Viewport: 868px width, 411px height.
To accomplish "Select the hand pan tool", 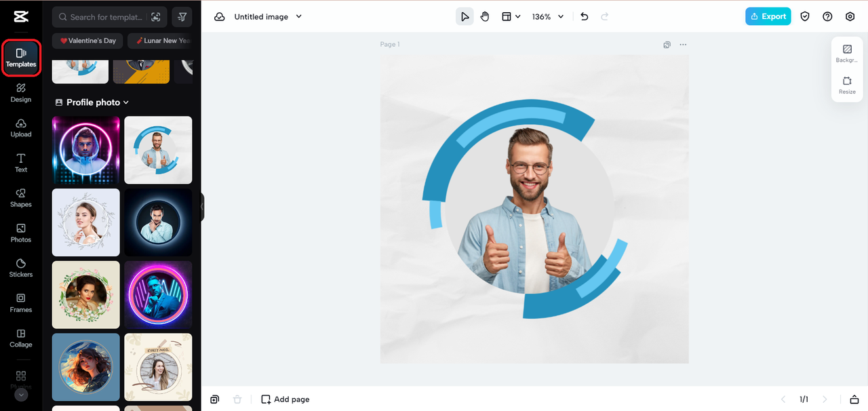I will click(x=485, y=16).
